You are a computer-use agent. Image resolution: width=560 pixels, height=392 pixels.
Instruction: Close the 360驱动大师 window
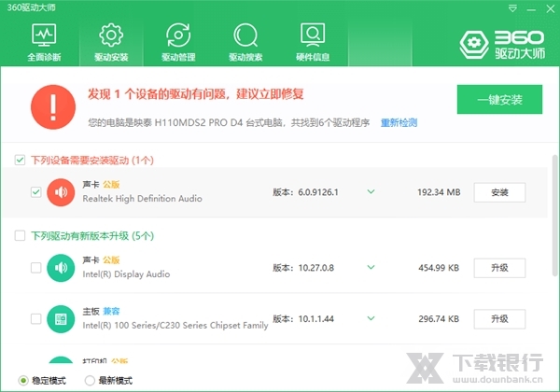point(551,8)
